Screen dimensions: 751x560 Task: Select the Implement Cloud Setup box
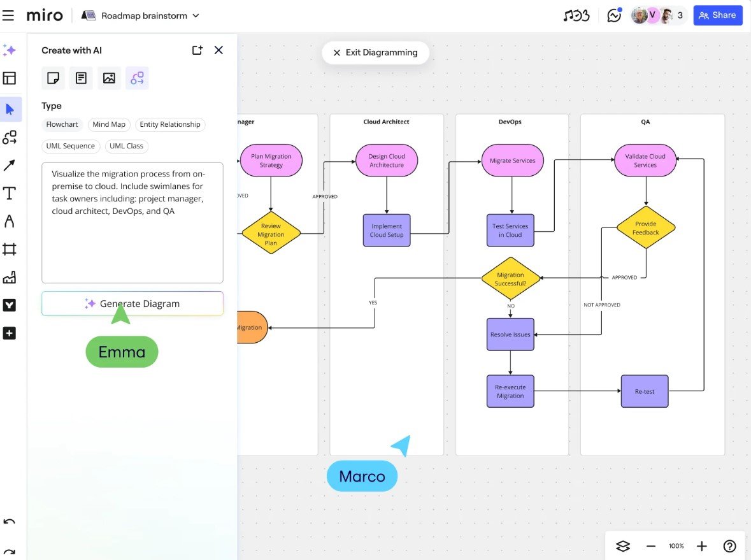(387, 231)
